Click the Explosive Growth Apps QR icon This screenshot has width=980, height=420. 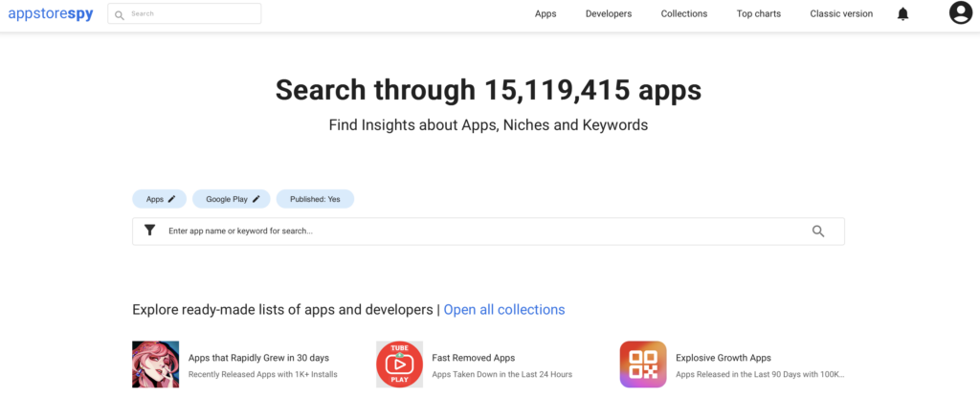point(643,365)
